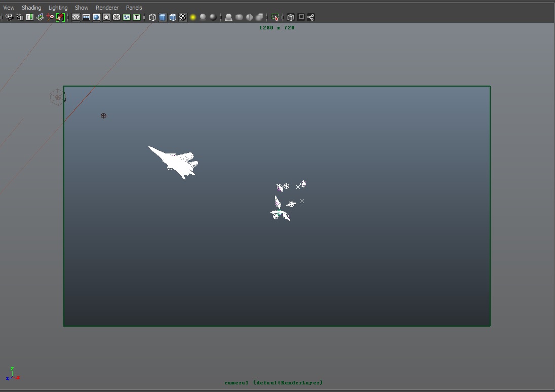This screenshot has width=555, height=392.
Task: Toggle the Gate Mask display
Action: [x=106, y=17]
